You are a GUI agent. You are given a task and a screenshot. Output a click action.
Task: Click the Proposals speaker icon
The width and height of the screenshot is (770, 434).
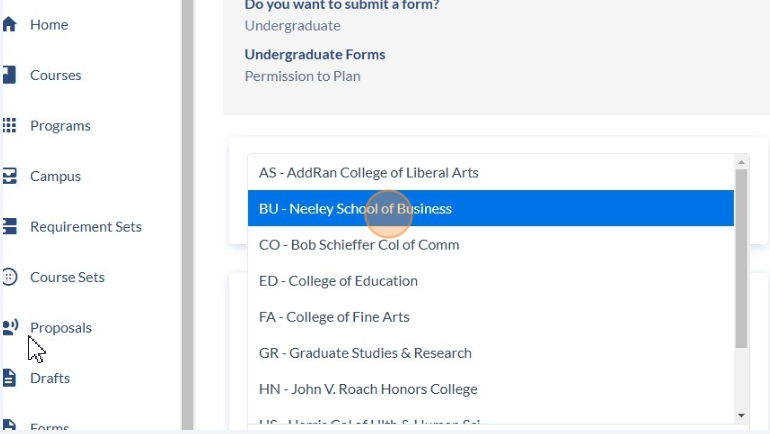[x=10, y=327]
